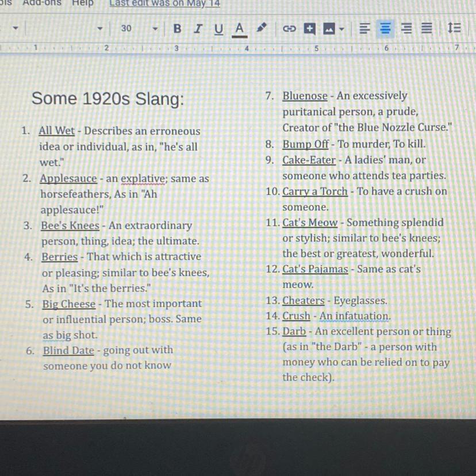This screenshot has width=476, height=476.
Task: Open the font family dropdown arrow
Action: 99,29
